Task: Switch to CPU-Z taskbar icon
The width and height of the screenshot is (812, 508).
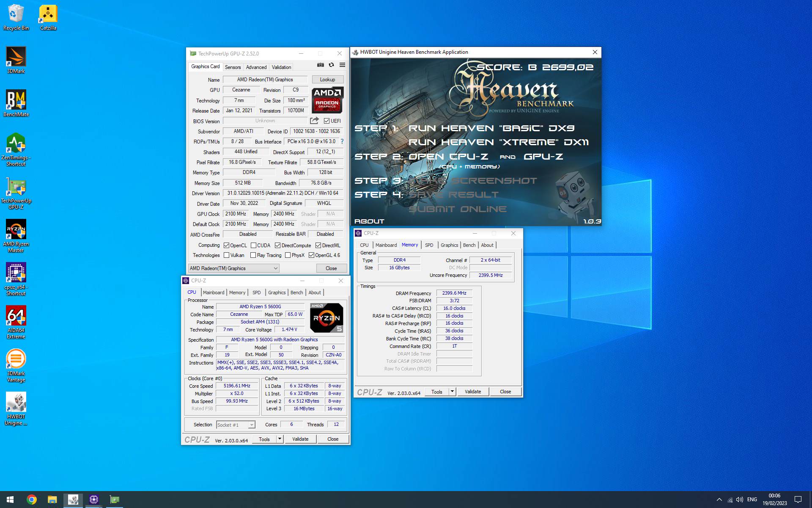Action: coord(94,500)
